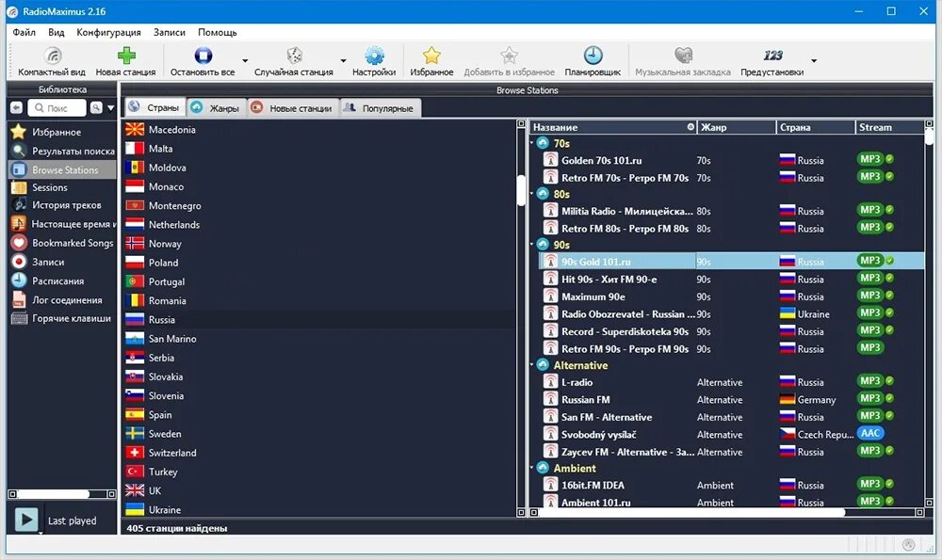Click Остановить все stop button
Viewport: 942px width, 560px height.
[203, 62]
